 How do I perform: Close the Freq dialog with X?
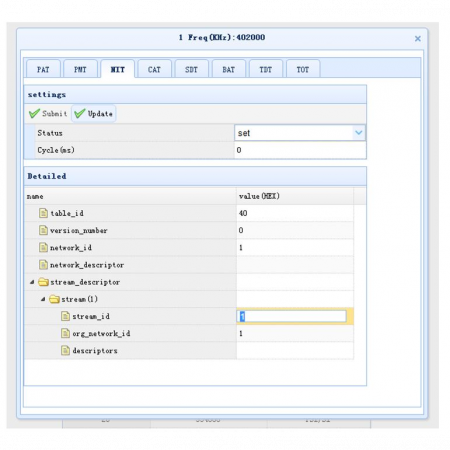click(418, 39)
